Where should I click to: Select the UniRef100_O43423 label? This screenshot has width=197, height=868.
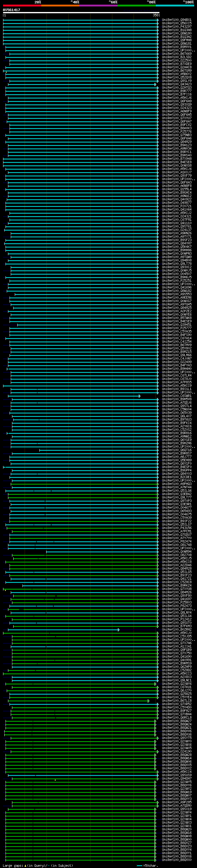point(176,84)
